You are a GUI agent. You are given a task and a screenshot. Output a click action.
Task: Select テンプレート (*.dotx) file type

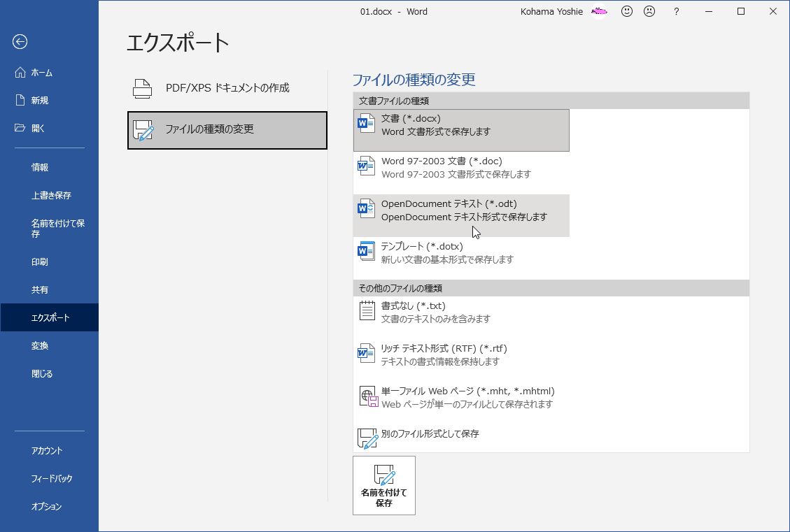tap(462, 258)
